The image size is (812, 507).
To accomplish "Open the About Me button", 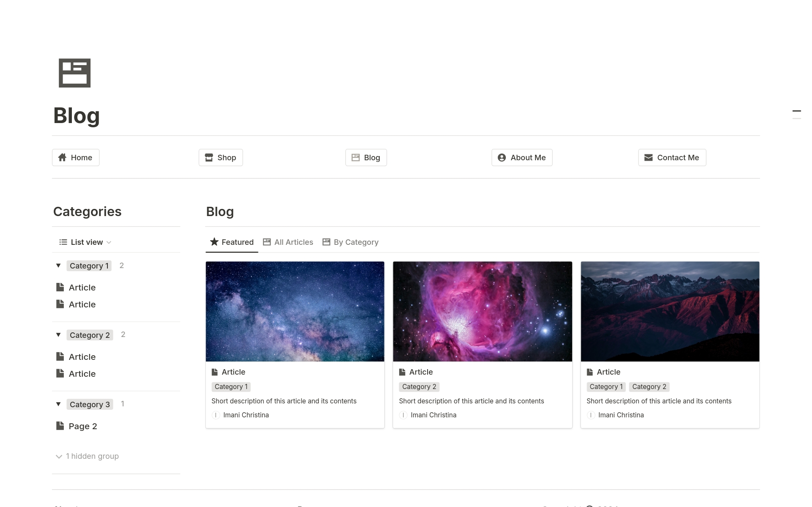I will tap(522, 157).
